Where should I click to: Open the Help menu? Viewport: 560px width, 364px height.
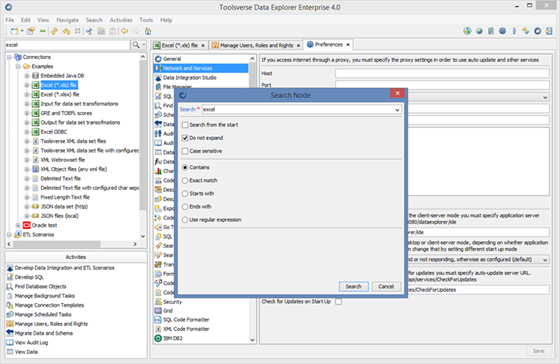(x=166, y=20)
